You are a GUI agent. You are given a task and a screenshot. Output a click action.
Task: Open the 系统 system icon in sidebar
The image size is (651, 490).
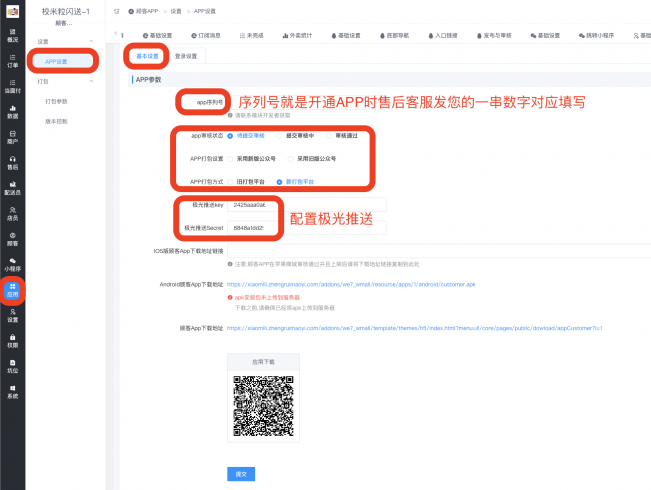coord(12,392)
